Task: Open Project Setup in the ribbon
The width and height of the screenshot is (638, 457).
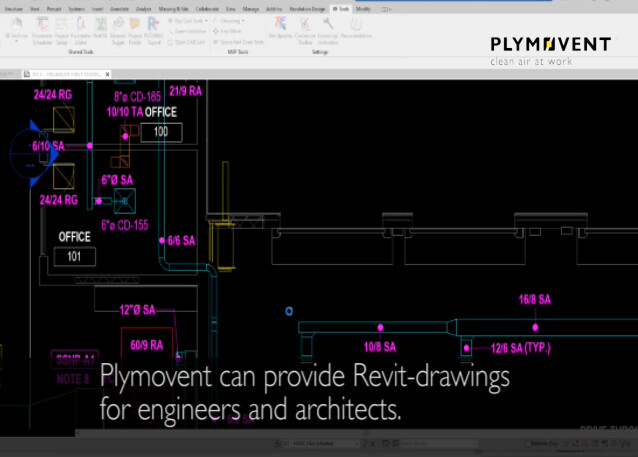Action: (x=61, y=31)
